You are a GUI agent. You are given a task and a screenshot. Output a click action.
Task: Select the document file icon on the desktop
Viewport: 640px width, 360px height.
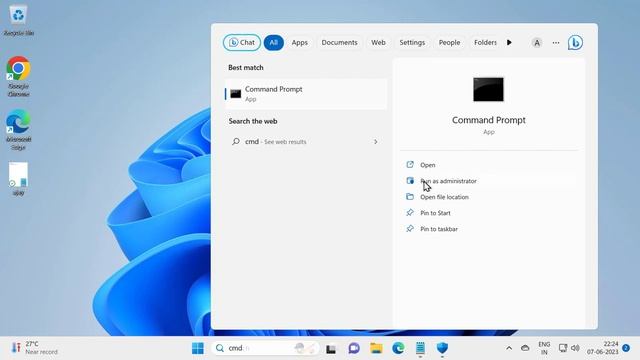(x=18, y=179)
